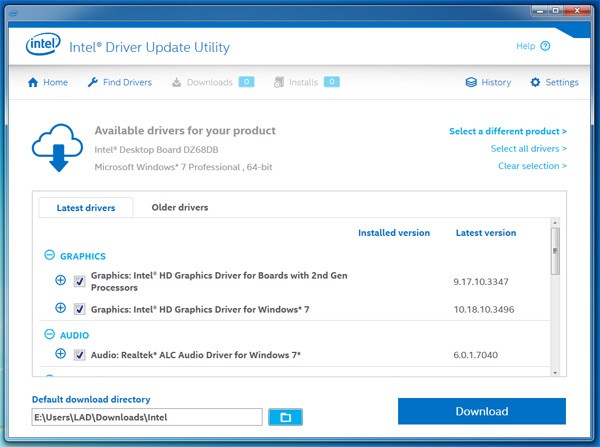Click Graphics: HD Graphics Driver for Windows 7 name

point(200,309)
